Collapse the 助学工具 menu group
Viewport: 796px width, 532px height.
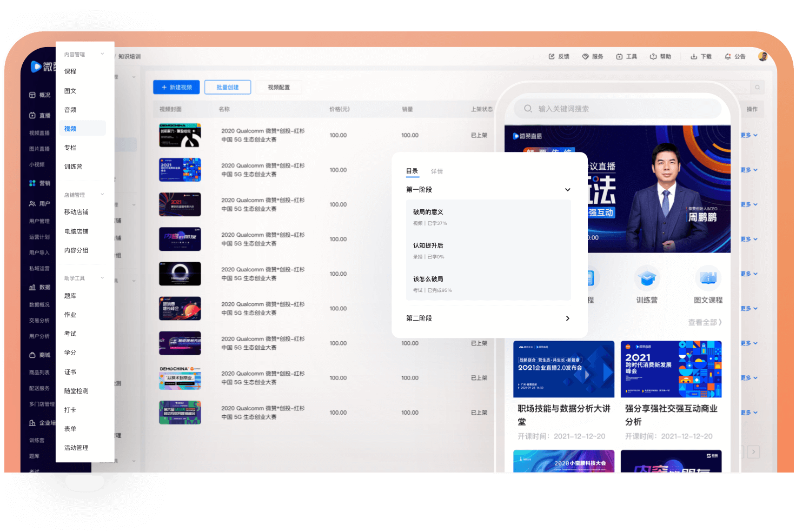[x=102, y=278]
